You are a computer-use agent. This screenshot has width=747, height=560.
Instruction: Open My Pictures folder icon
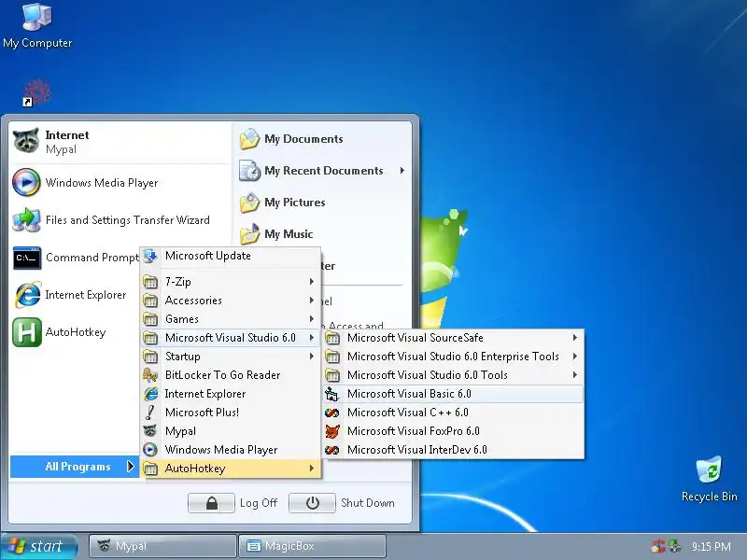tap(249, 203)
